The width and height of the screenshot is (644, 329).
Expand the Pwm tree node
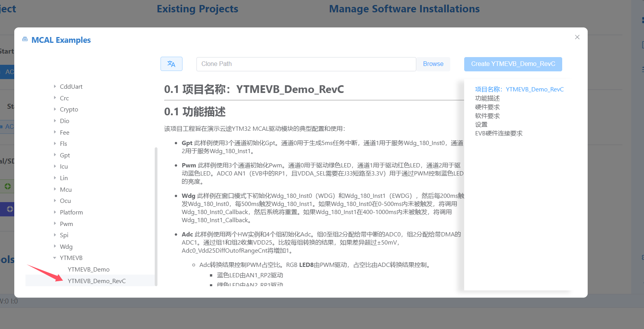(55, 224)
